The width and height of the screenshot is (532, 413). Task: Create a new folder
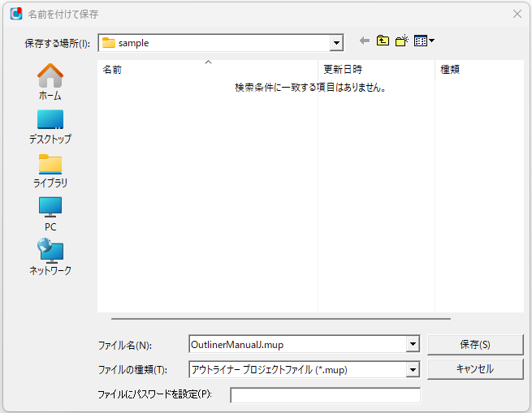[x=402, y=41]
